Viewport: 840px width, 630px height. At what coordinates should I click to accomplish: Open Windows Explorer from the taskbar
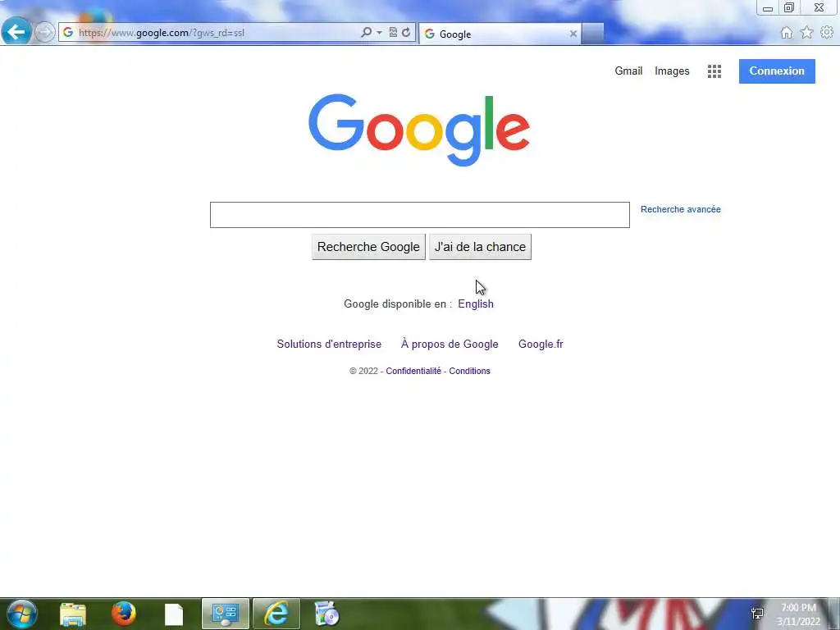(x=73, y=614)
